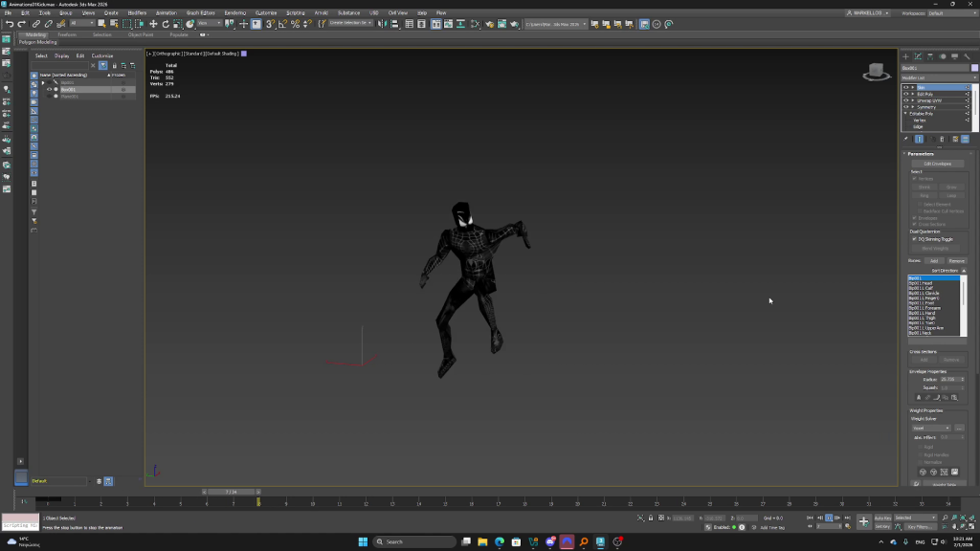Open the Modifiers menu
This screenshot has width=980, height=551.
coord(137,12)
